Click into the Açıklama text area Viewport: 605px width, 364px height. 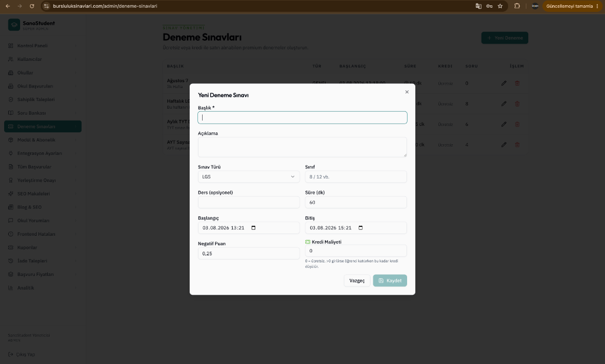pos(302,147)
